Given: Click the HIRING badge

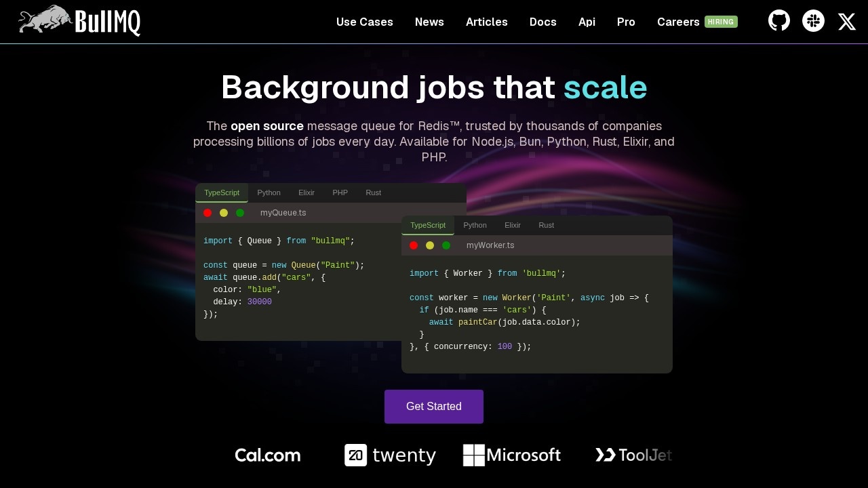Looking at the screenshot, I should tap(721, 22).
